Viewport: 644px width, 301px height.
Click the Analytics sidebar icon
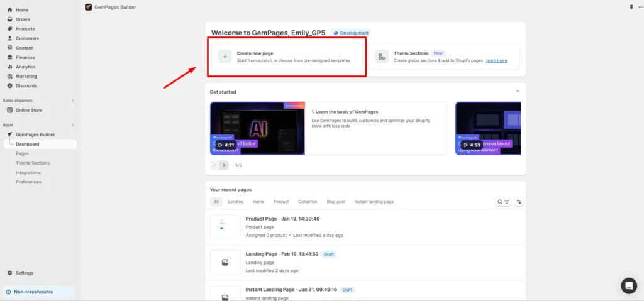click(9, 67)
